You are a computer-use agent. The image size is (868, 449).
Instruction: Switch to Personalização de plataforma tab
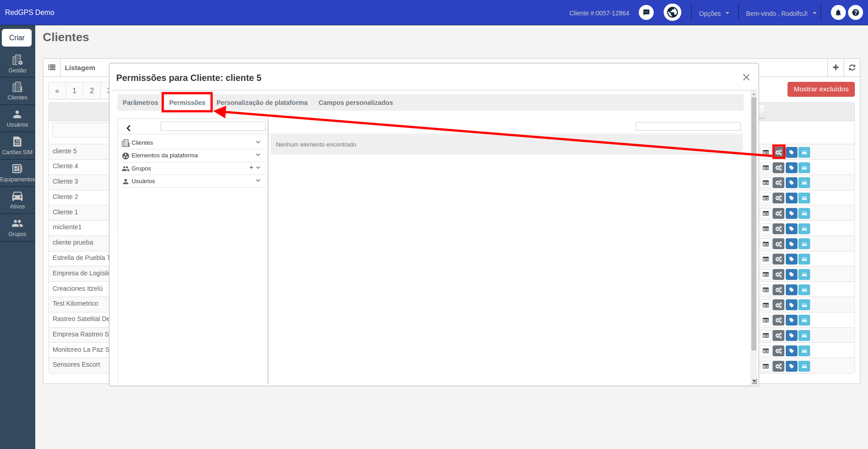tap(262, 103)
